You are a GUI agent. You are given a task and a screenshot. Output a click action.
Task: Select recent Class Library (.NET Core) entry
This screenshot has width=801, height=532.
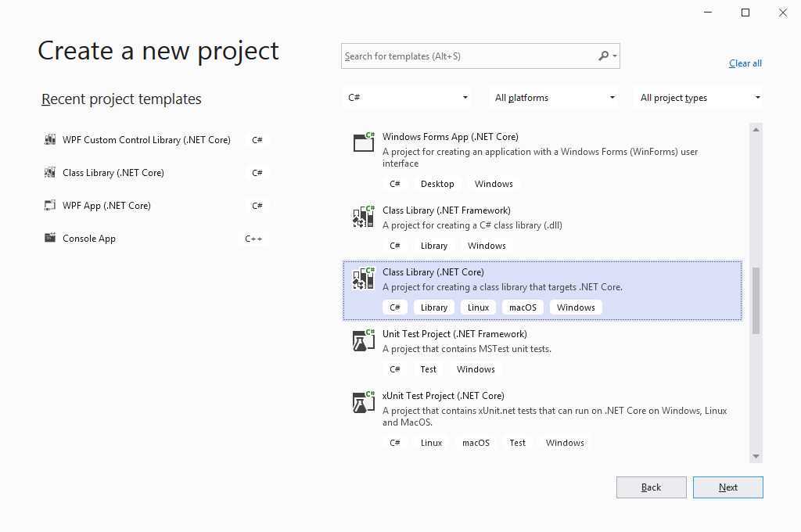[x=155, y=173]
